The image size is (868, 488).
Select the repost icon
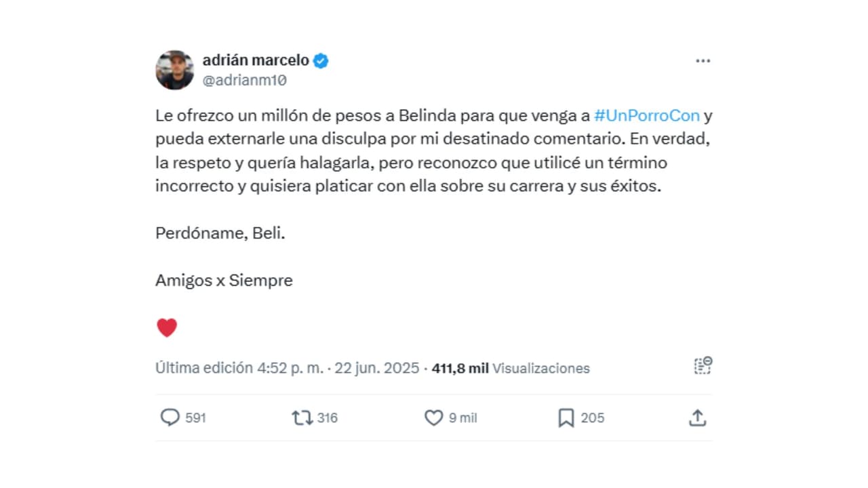pyautogui.click(x=302, y=418)
